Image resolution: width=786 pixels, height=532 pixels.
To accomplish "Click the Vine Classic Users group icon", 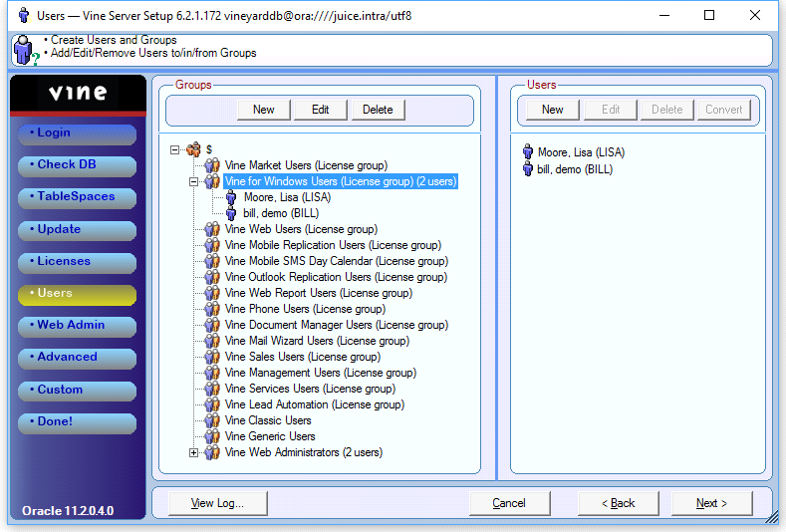I will 212,420.
